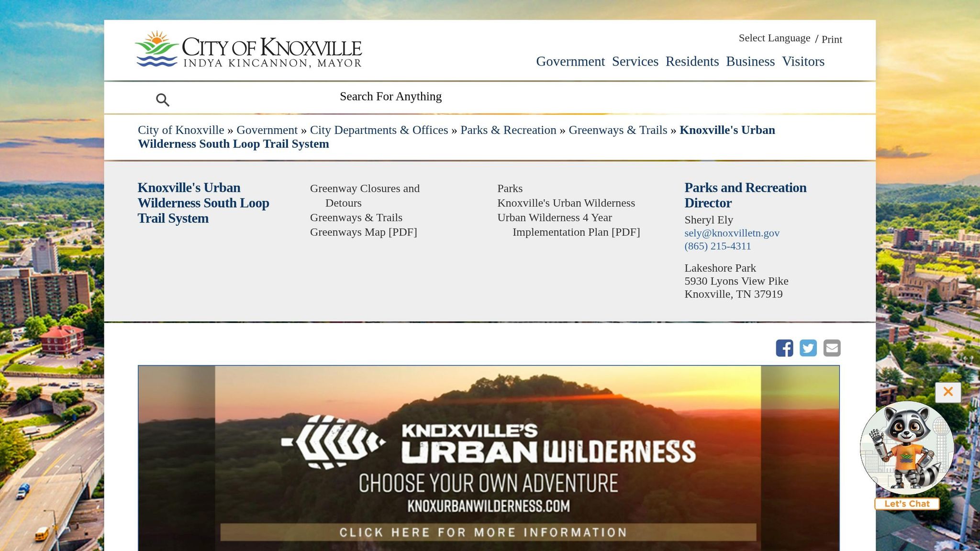Email Sheryl Ely via sely@knoxvilletn.gov link
The image size is (980, 551).
point(732,233)
